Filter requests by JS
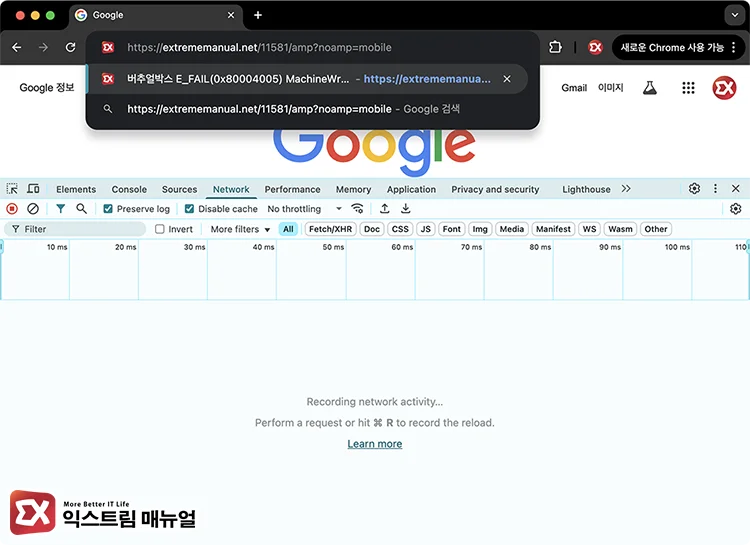 [426, 229]
